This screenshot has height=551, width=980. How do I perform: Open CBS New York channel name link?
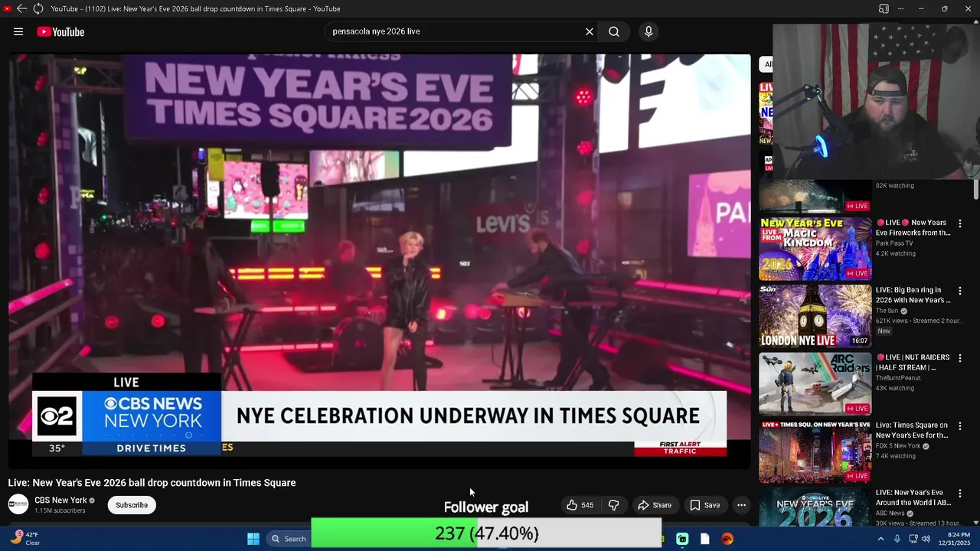60,500
